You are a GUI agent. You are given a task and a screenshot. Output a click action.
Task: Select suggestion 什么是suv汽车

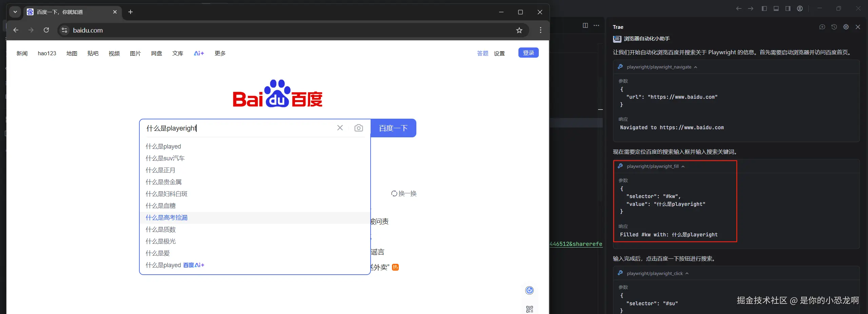click(255, 158)
